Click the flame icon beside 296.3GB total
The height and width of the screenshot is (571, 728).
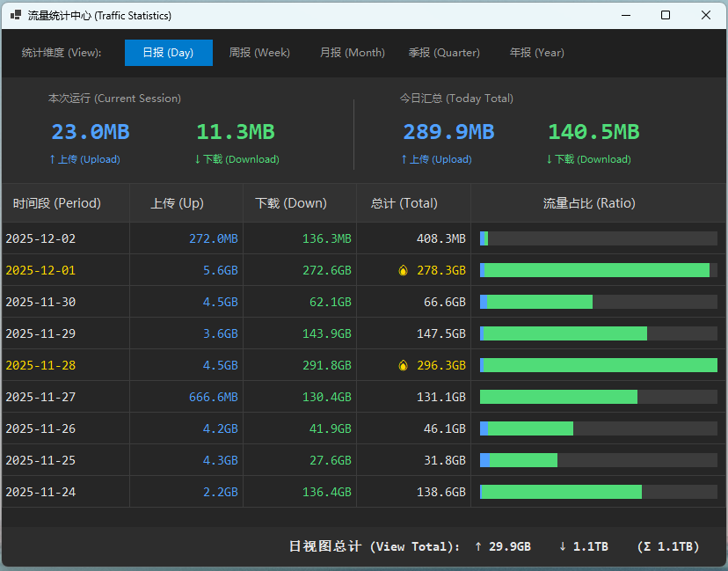pos(403,365)
